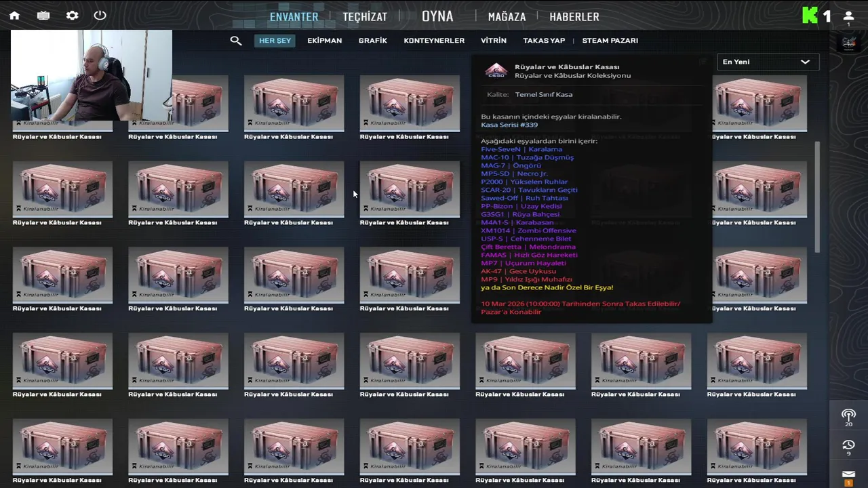Select the HER ŞEY filter

pos(275,41)
